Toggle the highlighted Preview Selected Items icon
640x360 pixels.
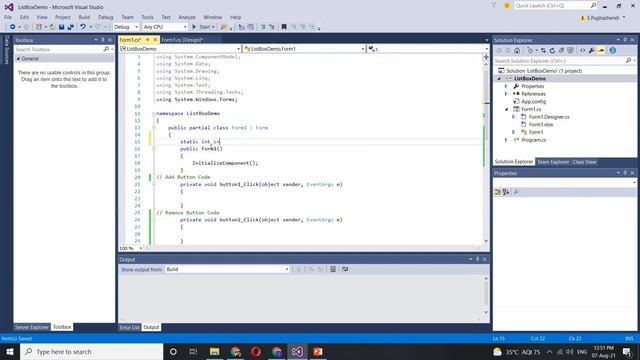pos(601,51)
